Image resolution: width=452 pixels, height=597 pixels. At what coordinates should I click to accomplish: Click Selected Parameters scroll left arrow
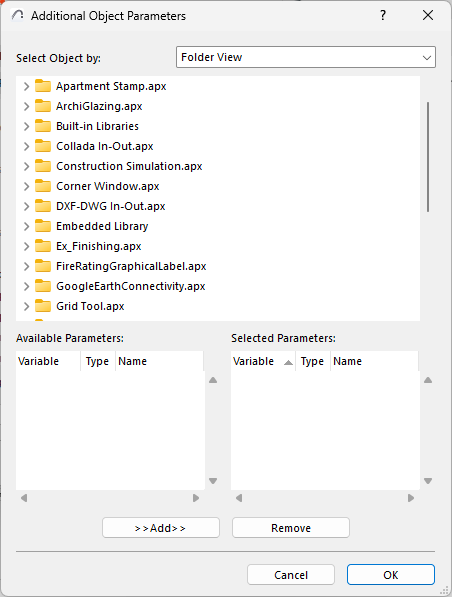click(x=239, y=498)
